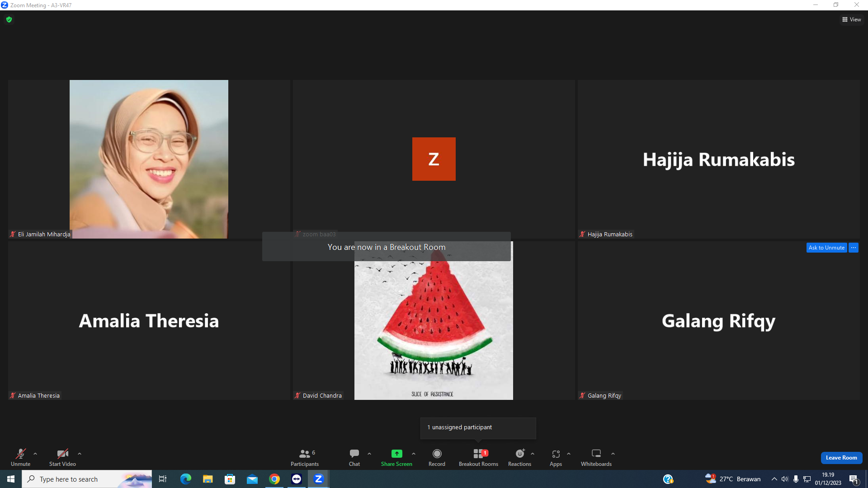This screenshot has height=488, width=868.
Task: Open the weather widget showing 27°C Berawan
Action: pyautogui.click(x=733, y=479)
